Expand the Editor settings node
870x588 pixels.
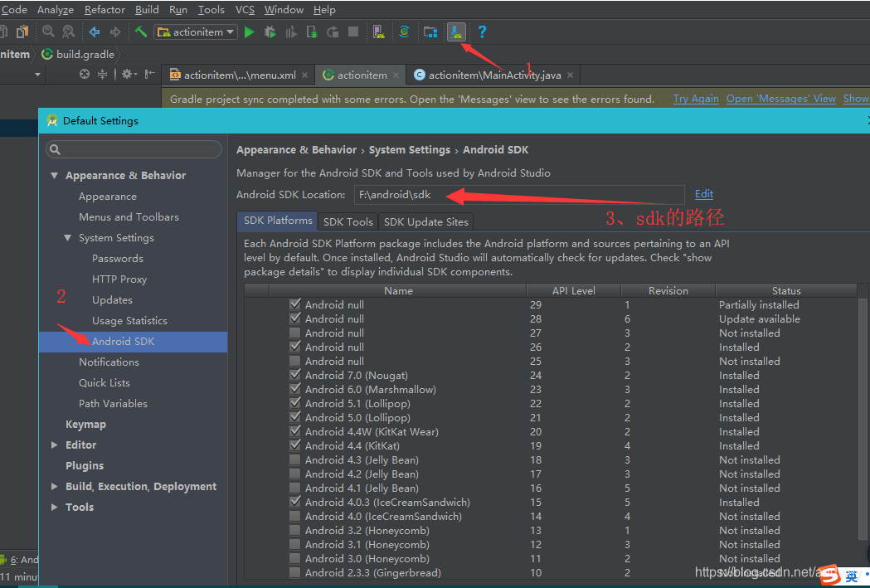tap(55, 445)
